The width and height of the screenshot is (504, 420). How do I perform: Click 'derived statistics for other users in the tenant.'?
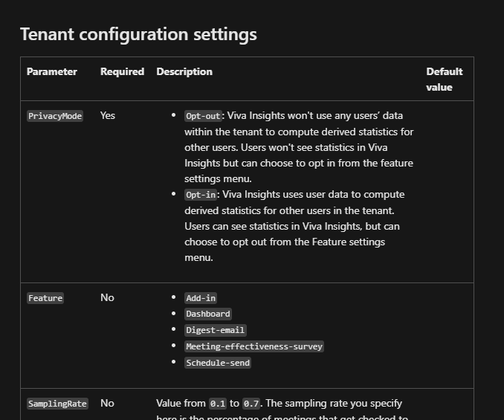click(289, 211)
